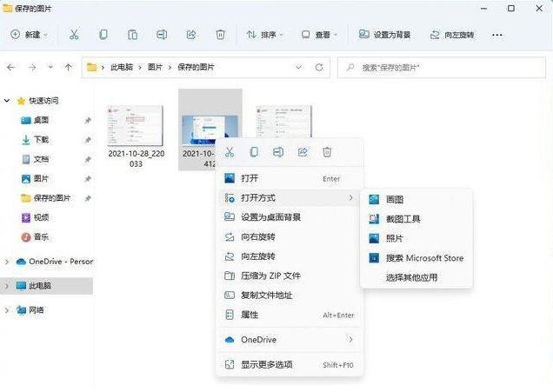Open with 画图 from the submenu

pos(416,200)
